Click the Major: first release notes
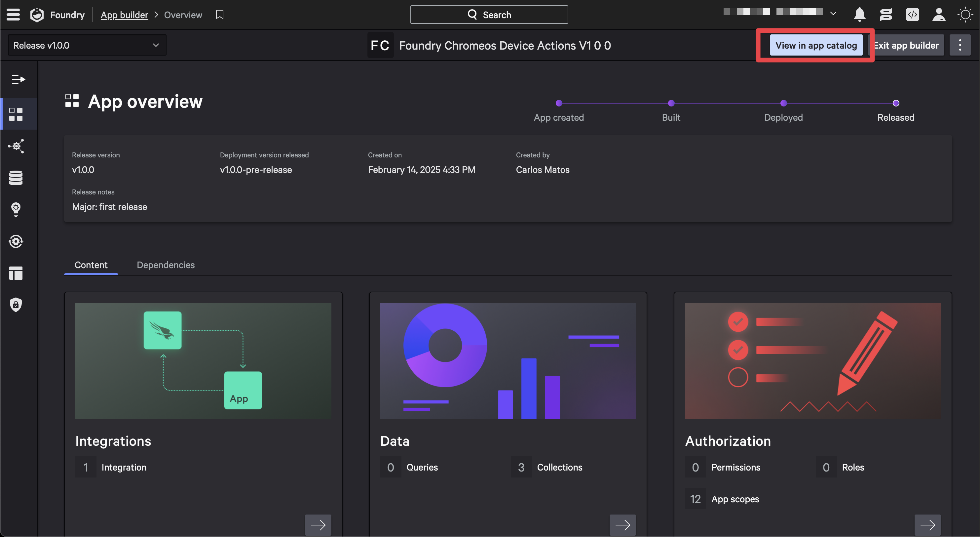This screenshot has height=537, width=980. pos(110,206)
